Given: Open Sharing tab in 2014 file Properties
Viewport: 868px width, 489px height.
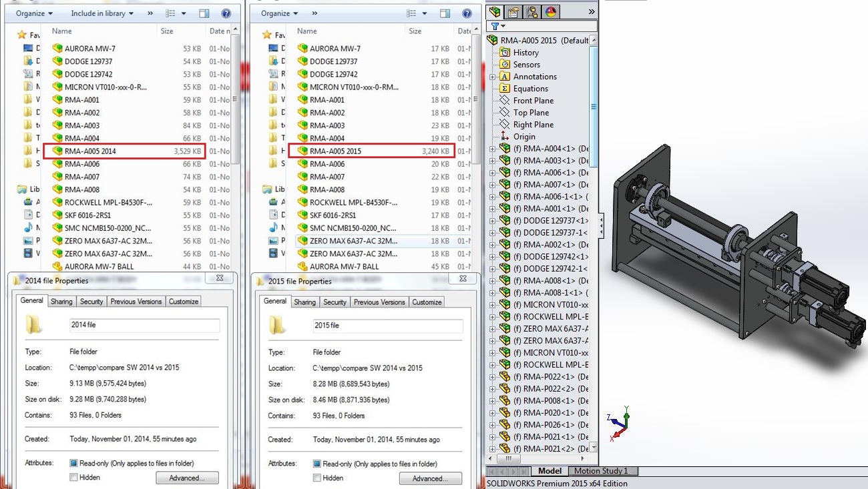Looking at the screenshot, I should (x=61, y=302).
